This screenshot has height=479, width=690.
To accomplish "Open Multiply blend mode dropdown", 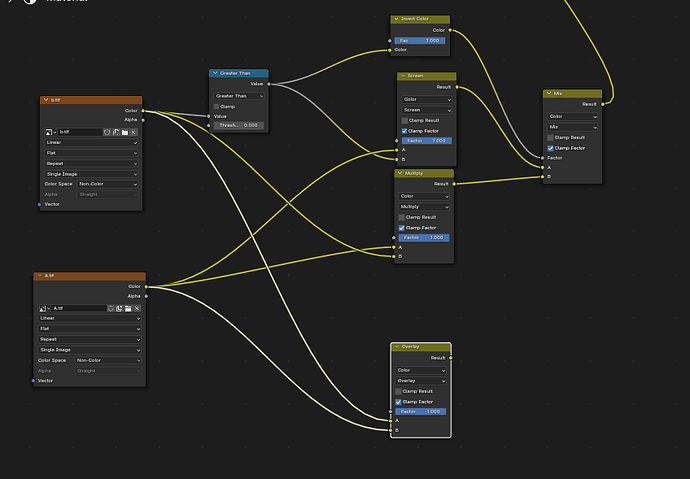I will [424, 207].
